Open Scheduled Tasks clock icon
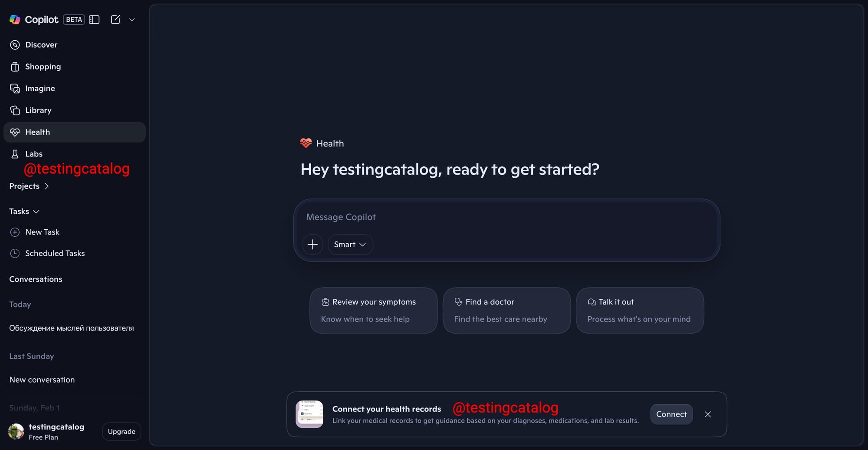Screen dimensions: 868x450 pyautogui.click(x=15, y=253)
